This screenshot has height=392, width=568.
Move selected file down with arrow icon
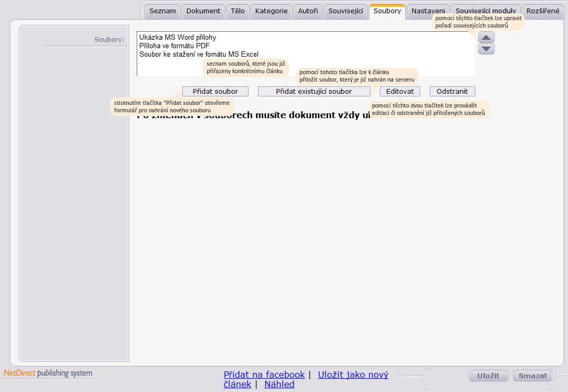coord(486,49)
